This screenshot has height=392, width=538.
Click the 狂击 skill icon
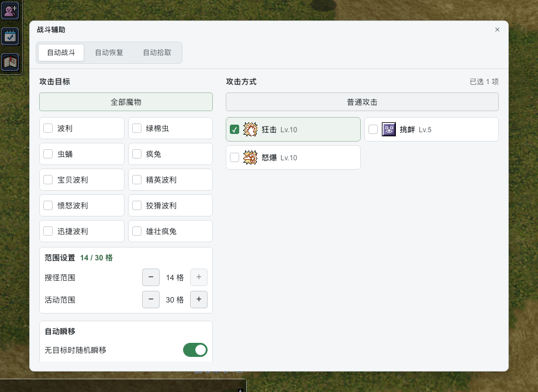250,129
